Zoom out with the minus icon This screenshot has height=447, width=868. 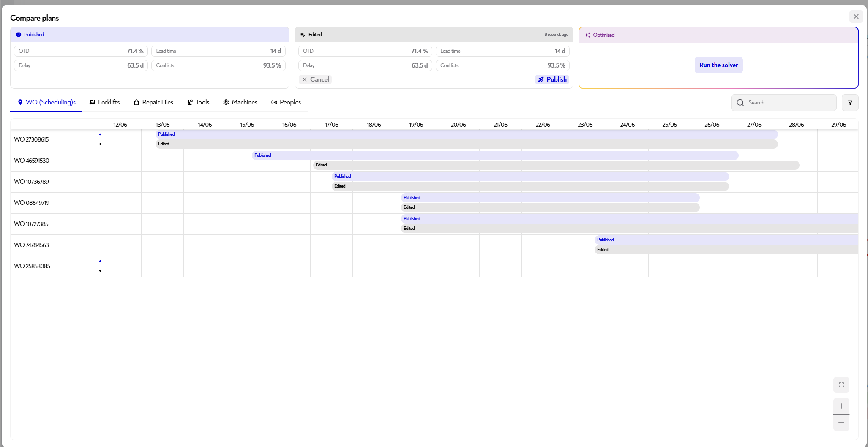pos(841,423)
